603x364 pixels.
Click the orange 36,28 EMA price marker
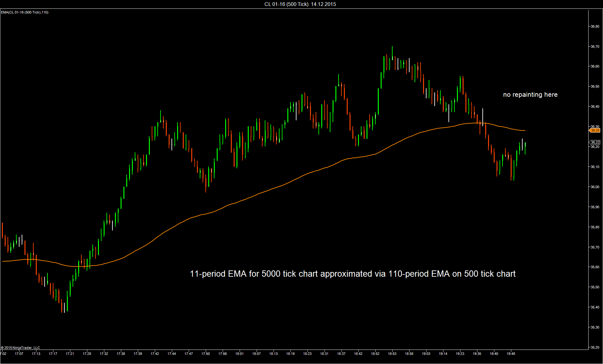595,130
